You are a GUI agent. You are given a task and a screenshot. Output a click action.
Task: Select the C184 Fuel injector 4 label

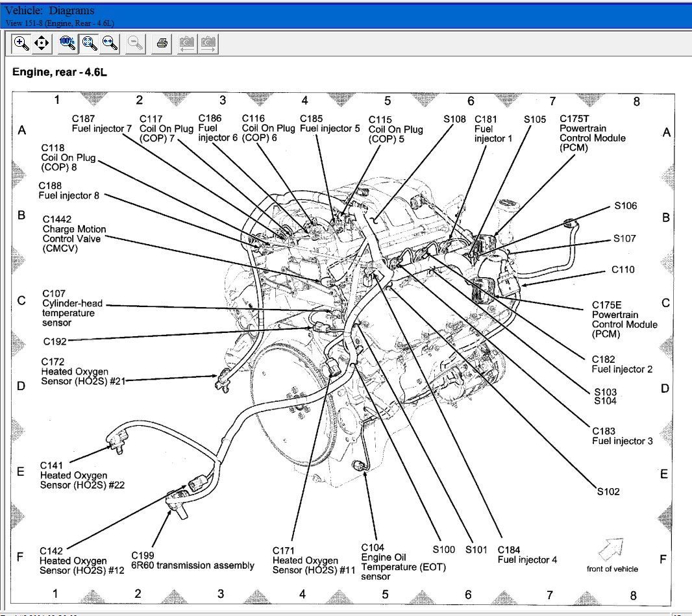pyautogui.click(x=527, y=555)
